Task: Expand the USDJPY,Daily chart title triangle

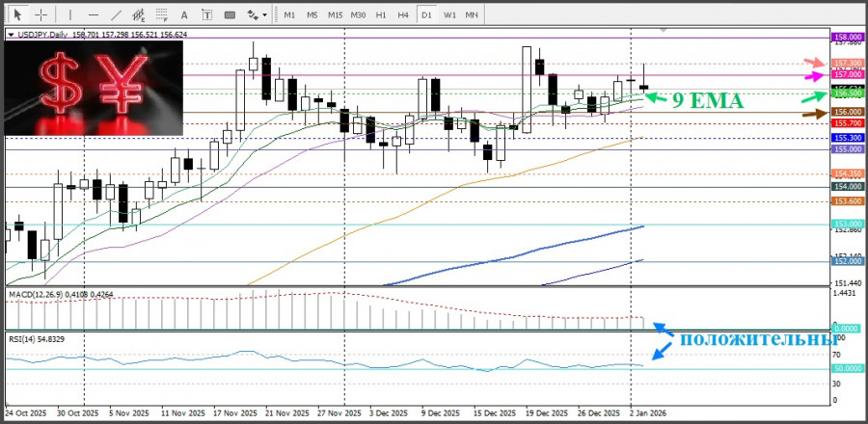Action: [x=11, y=34]
